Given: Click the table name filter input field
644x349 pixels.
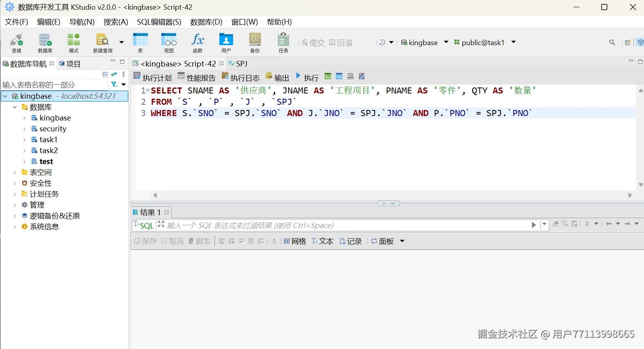Looking at the screenshot, I should [x=55, y=85].
